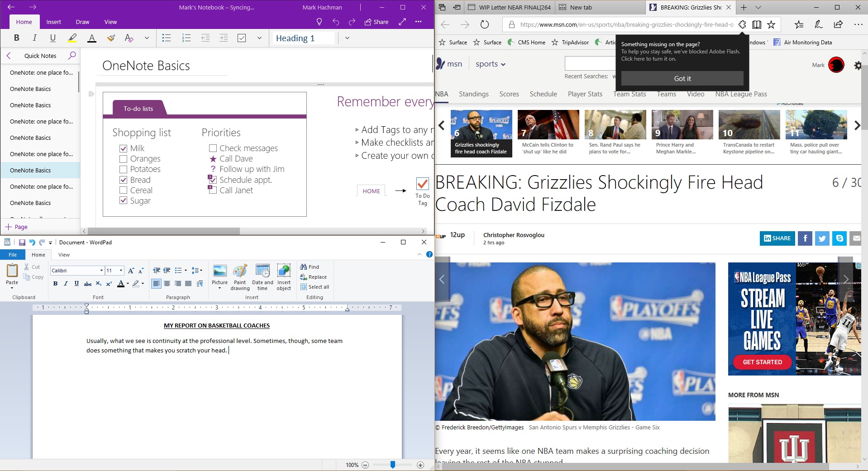Open Edge reading view icon

coord(757,24)
